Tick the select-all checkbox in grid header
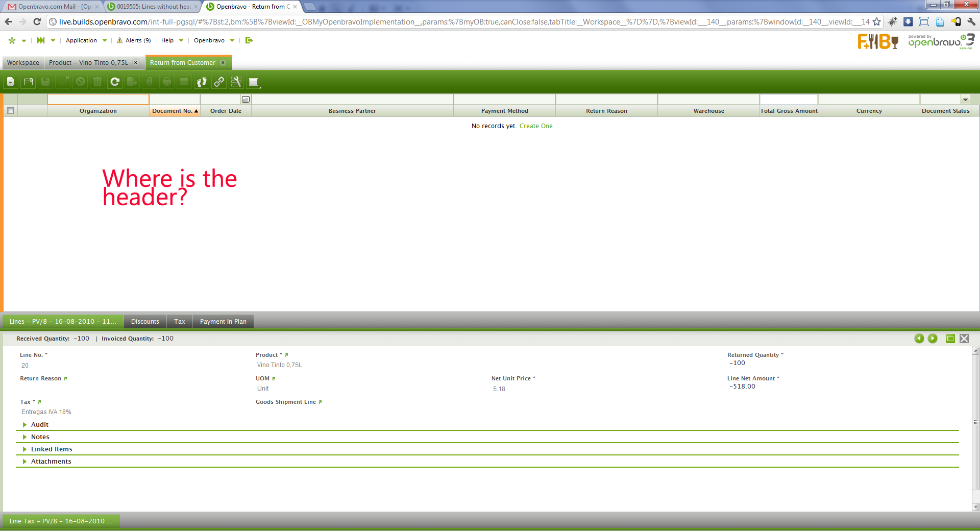Viewport: 980px width, 531px height. click(10, 111)
